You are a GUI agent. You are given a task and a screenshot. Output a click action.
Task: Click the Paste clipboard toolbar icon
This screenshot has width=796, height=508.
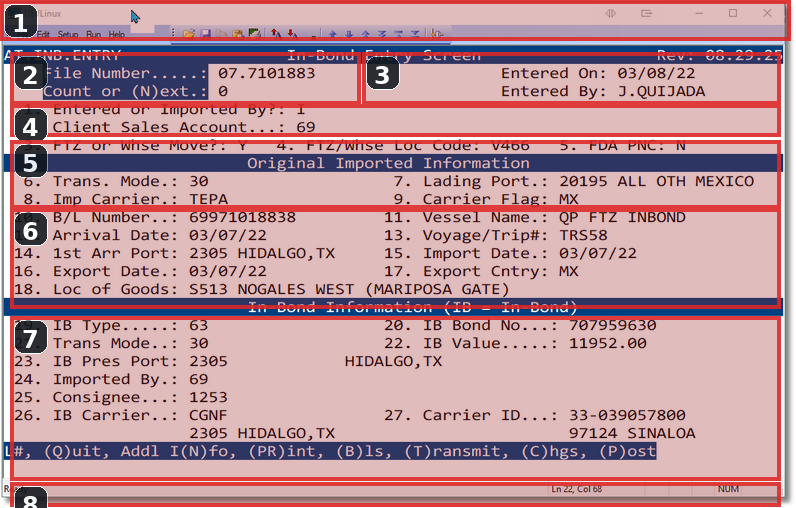[239, 34]
